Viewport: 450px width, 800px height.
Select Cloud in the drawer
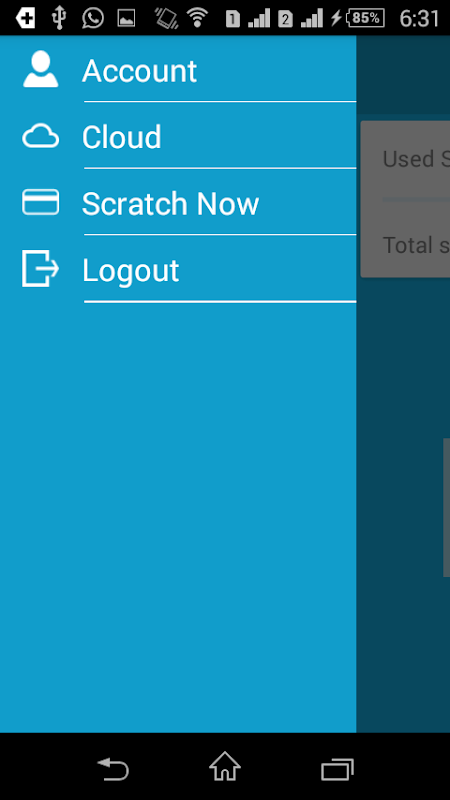178,136
